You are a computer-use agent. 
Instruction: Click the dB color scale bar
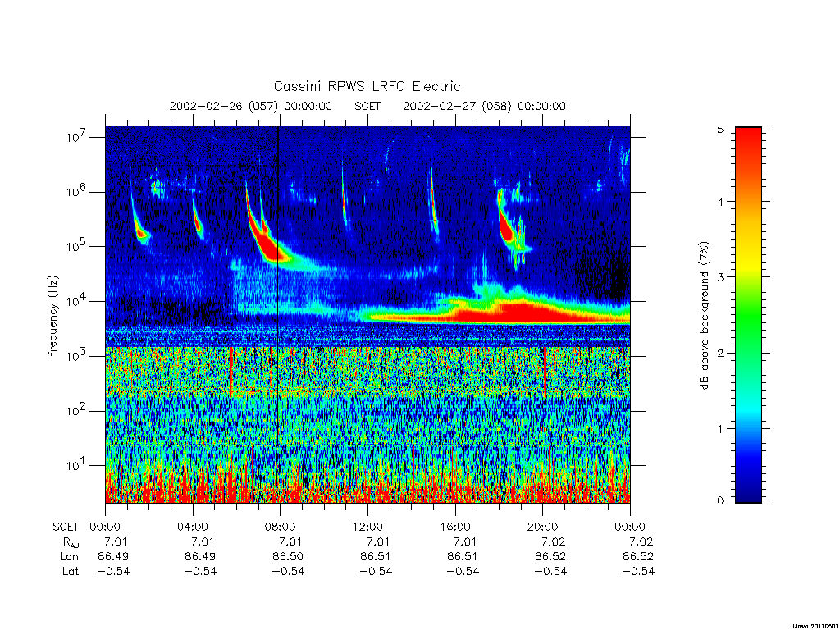click(x=748, y=315)
